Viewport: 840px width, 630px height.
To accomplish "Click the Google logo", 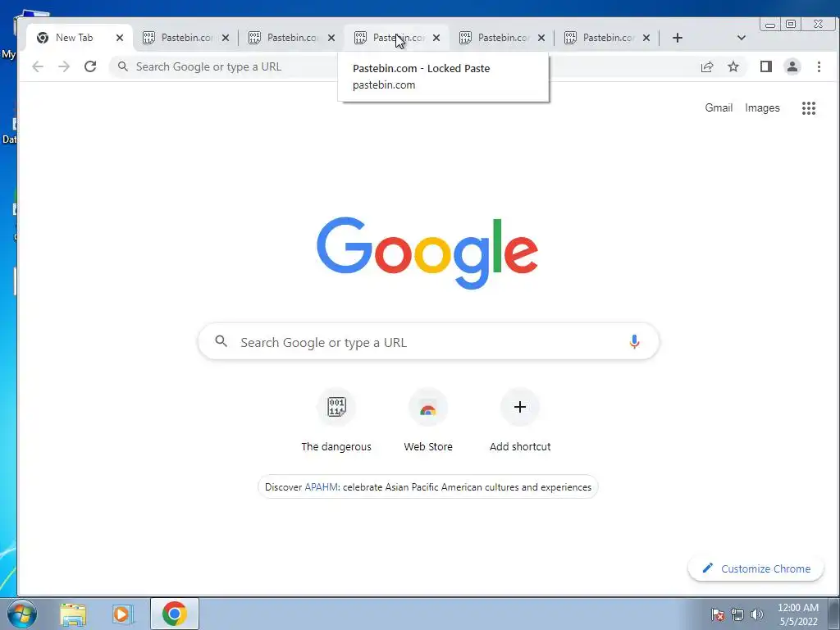I will click(427, 253).
